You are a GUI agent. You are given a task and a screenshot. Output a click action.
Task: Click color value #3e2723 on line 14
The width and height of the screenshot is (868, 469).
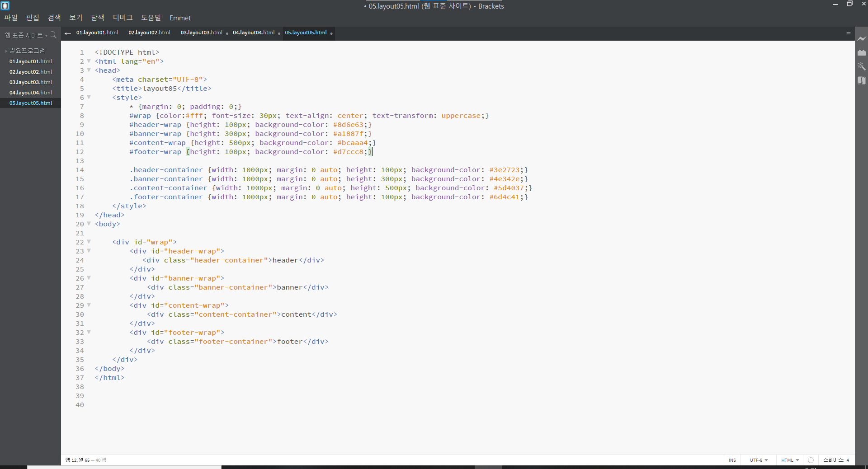pos(505,170)
